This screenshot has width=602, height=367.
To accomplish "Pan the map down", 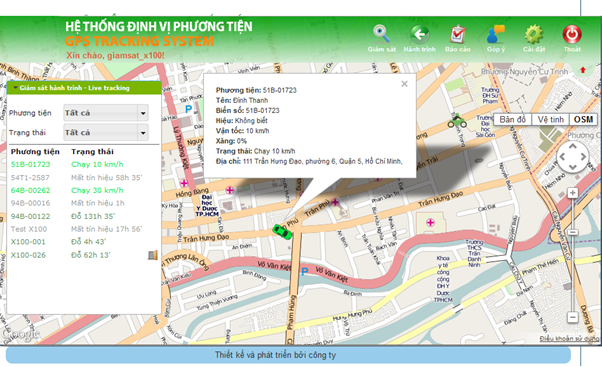I will [x=572, y=167].
